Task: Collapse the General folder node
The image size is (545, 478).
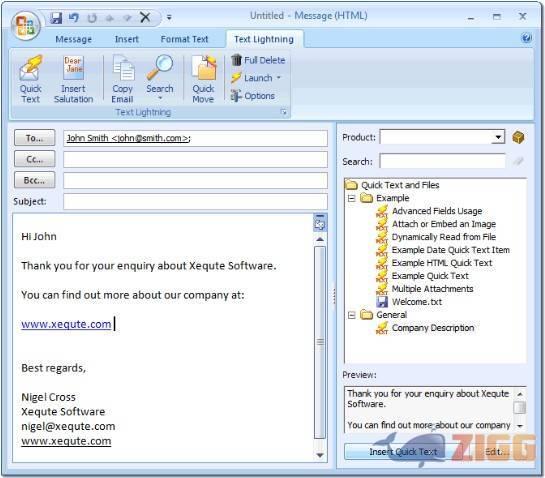Action: [x=352, y=315]
